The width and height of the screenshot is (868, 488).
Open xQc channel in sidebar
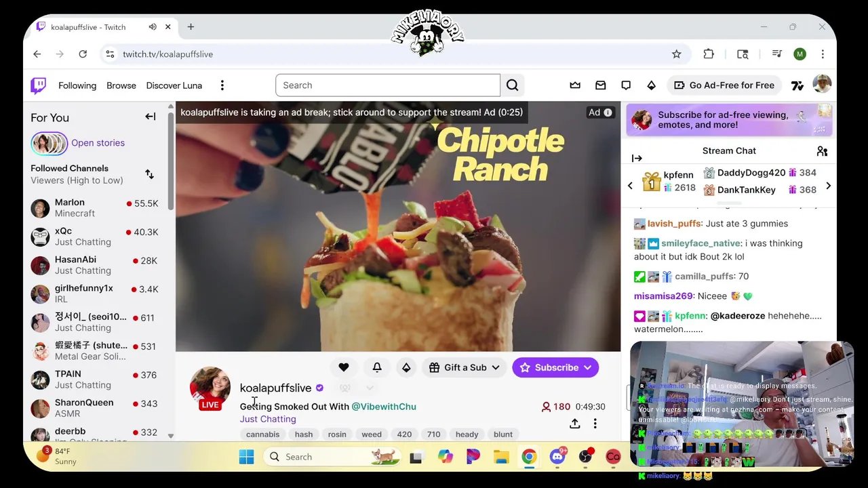pyautogui.click(x=95, y=236)
